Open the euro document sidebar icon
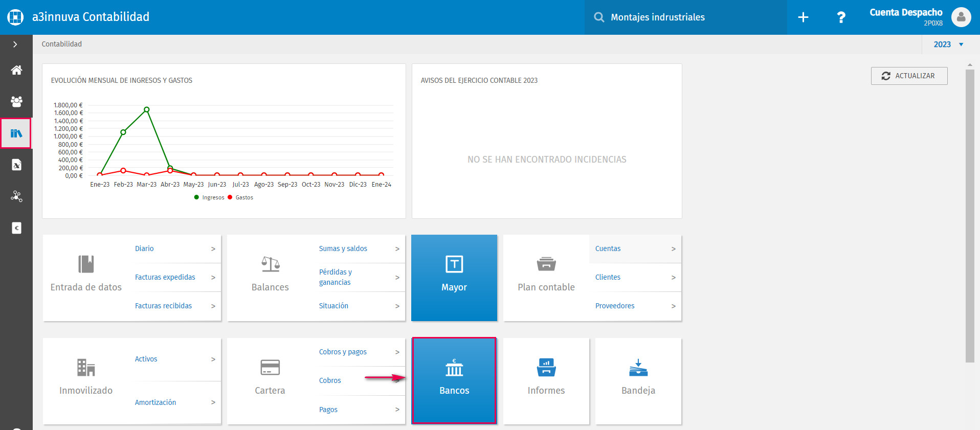980x430 pixels. click(x=16, y=228)
